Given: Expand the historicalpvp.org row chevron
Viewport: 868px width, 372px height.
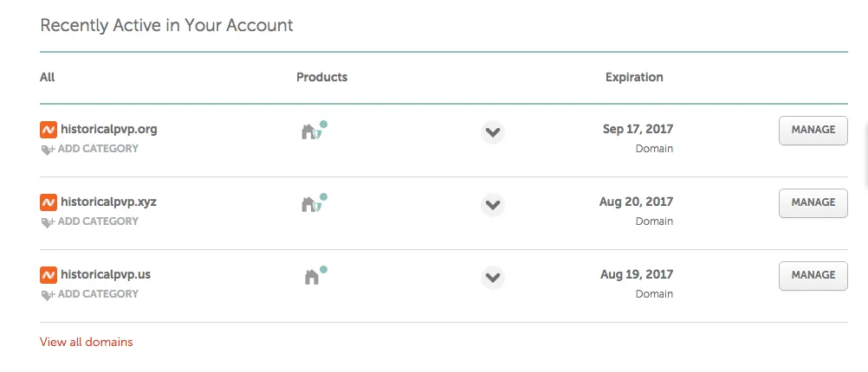Looking at the screenshot, I should pos(493,132).
